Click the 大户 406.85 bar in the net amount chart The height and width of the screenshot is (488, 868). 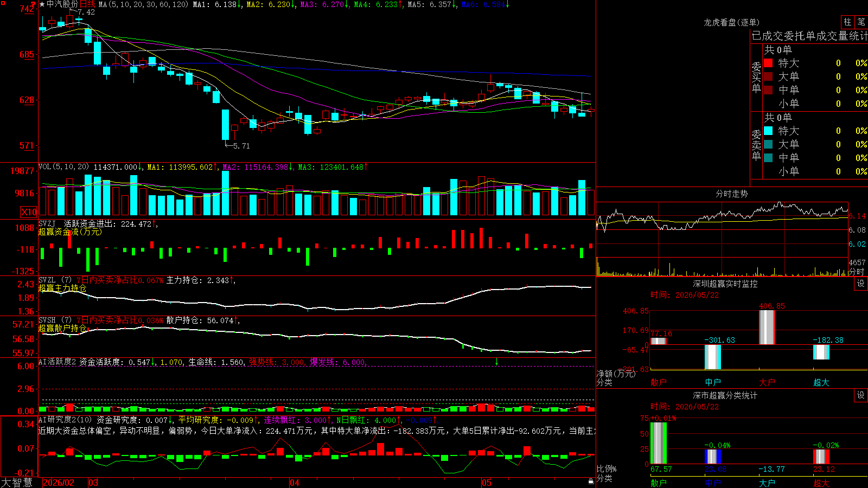coord(767,328)
